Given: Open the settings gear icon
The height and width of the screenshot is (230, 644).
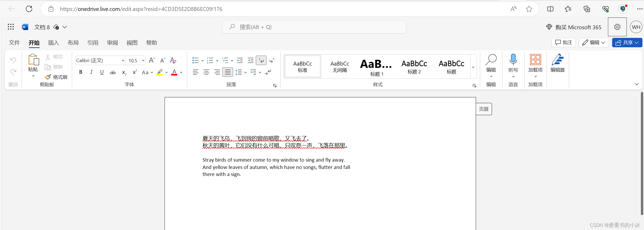Looking at the screenshot, I should (617, 27).
